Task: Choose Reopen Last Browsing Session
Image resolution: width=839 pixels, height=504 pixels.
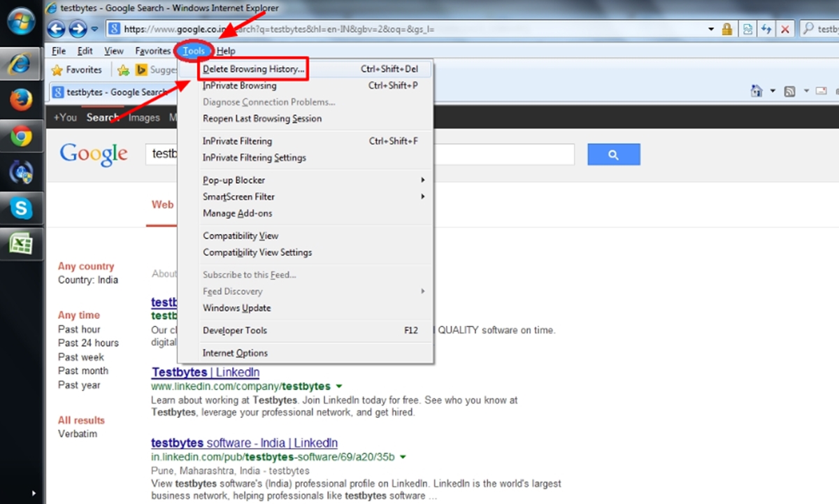Action: 306,119
